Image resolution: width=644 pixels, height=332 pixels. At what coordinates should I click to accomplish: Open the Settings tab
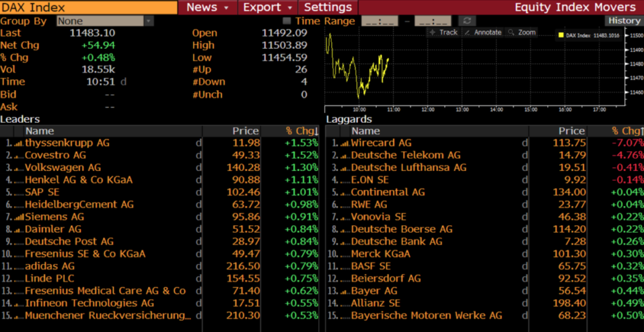[328, 7]
